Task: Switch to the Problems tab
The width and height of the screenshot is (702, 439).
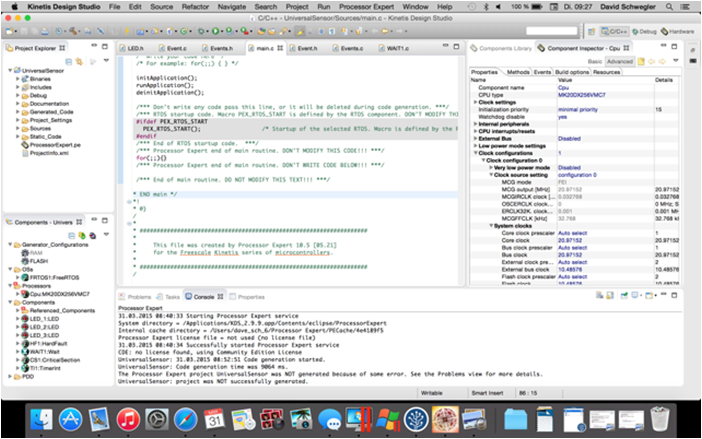Action: tap(135, 297)
